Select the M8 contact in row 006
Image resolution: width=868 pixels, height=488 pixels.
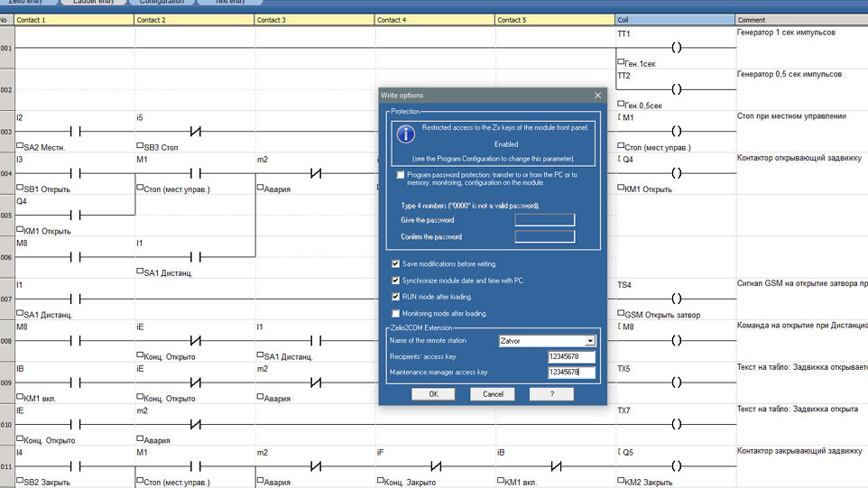click(75, 256)
